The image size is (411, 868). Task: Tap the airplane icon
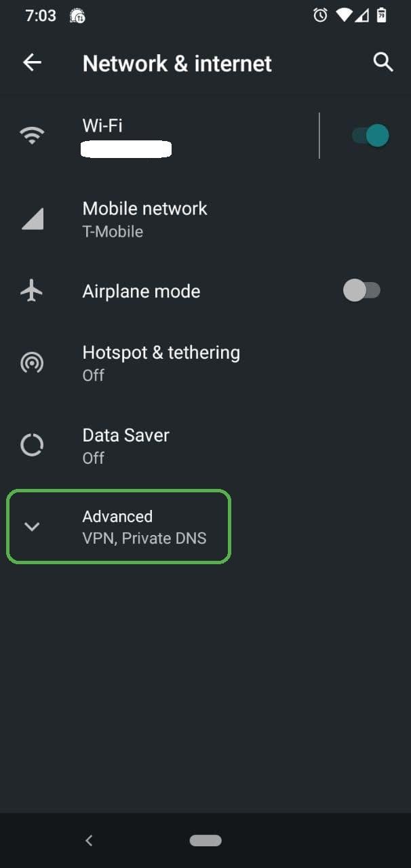[x=32, y=291]
